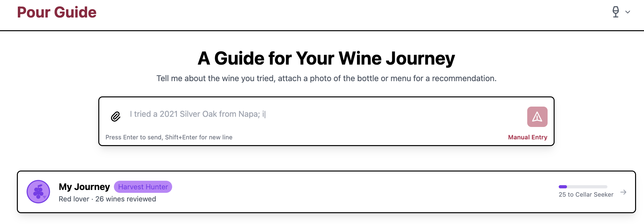This screenshot has width=644, height=224.
Task: Click empty space inside message box bottom
Action: coord(366,137)
